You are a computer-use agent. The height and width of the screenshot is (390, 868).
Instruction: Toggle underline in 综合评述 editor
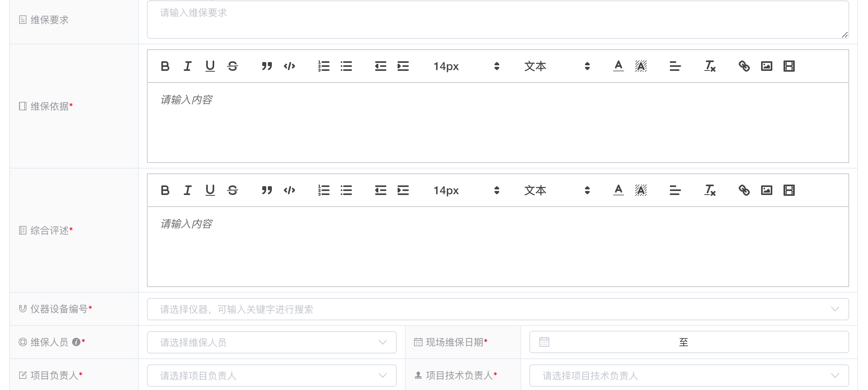tap(210, 190)
